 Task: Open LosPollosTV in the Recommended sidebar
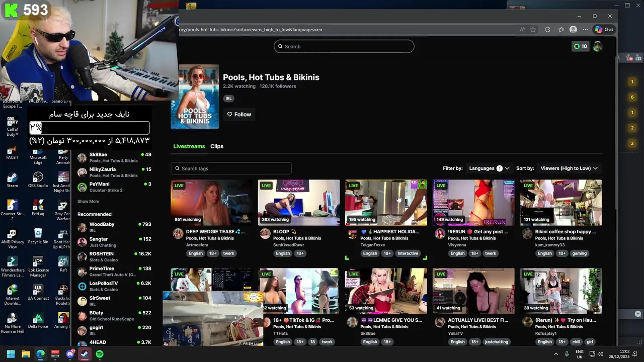pyautogui.click(x=114, y=286)
